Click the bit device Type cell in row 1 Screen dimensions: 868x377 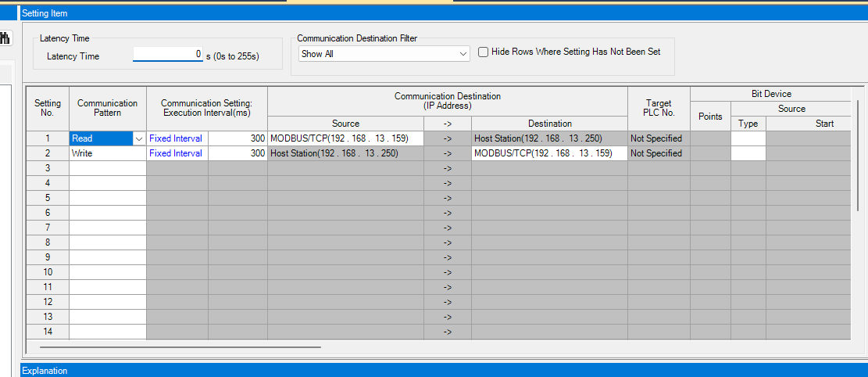[748, 138]
